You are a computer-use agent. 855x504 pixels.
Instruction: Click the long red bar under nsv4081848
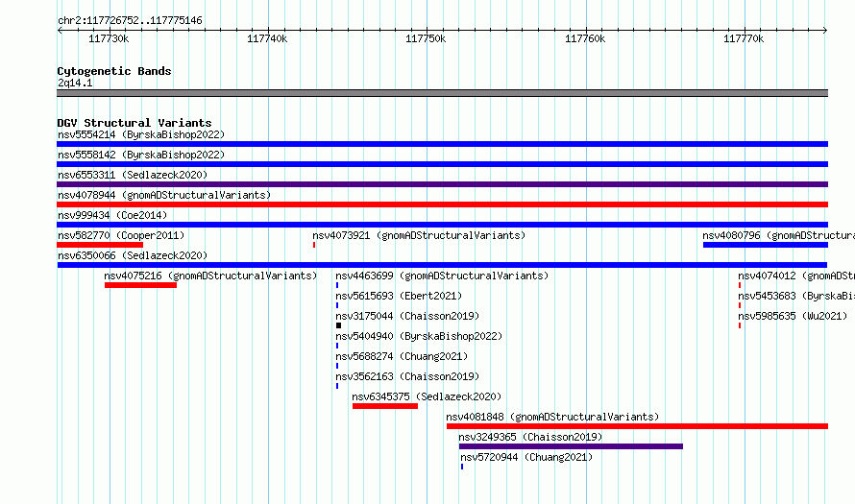638,426
